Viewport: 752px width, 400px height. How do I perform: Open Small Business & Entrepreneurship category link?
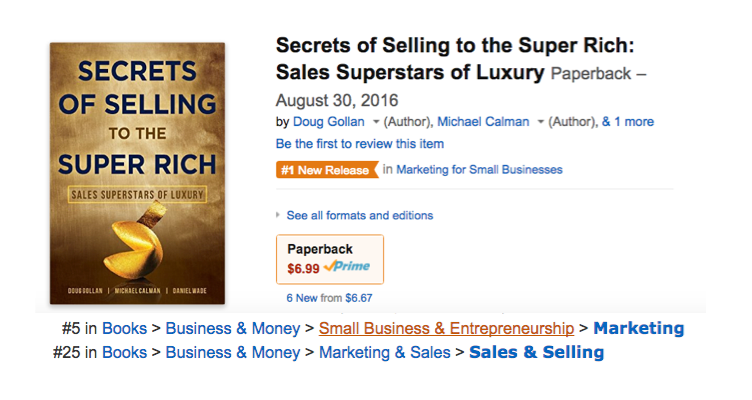pyautogui.click(x=446, y=328)
